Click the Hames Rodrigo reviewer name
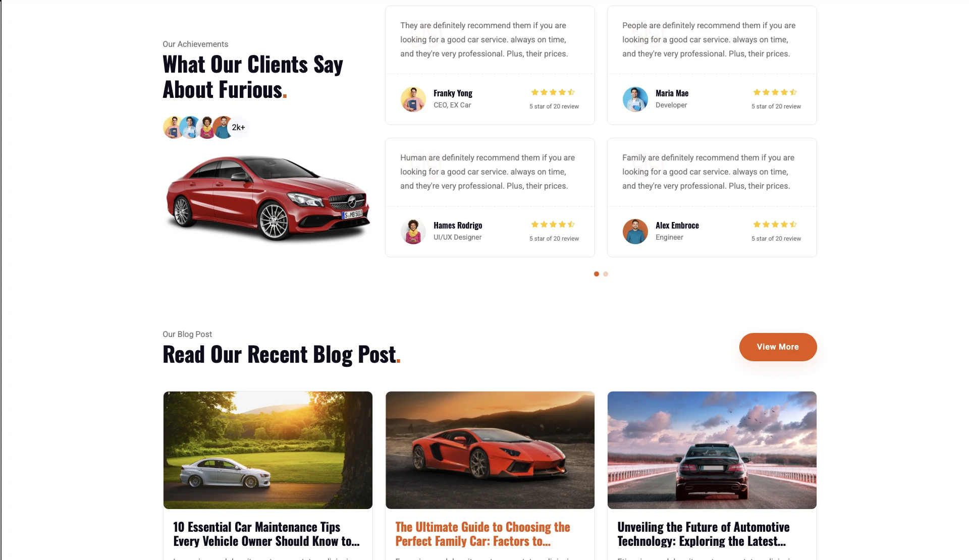 point(458,226)
